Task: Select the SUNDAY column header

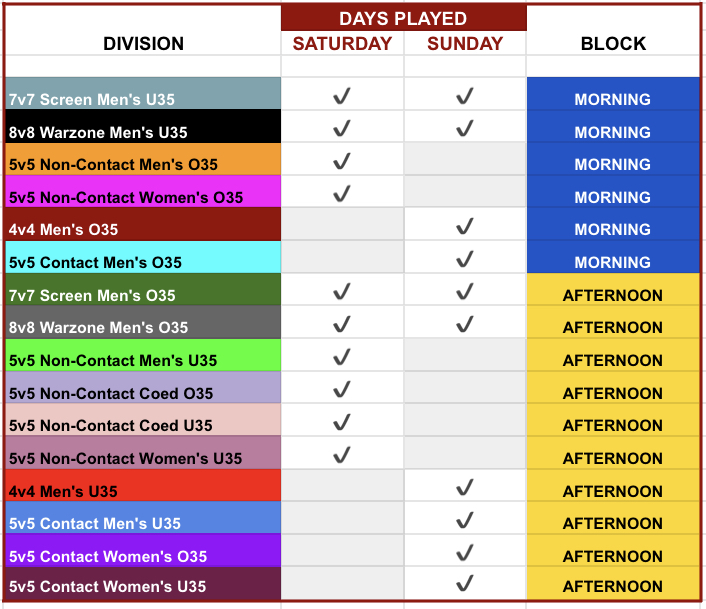Action: point(464,43)
